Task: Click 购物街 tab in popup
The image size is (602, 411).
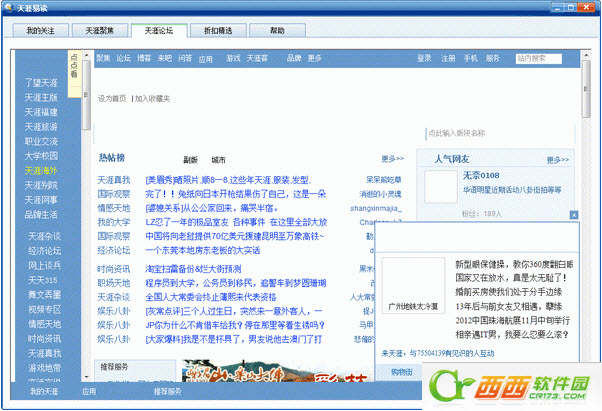Action: [402, 371]
